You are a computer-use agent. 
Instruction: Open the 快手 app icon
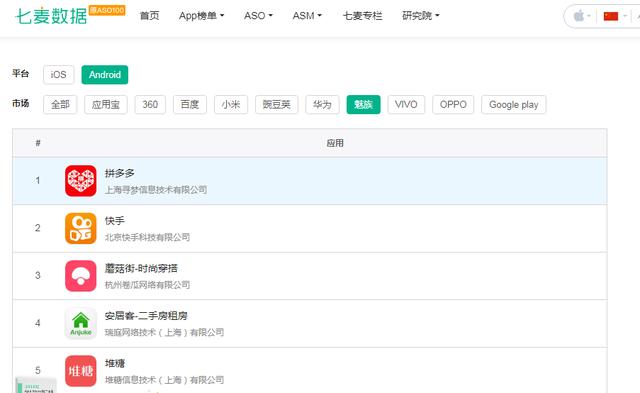point(81,228)
